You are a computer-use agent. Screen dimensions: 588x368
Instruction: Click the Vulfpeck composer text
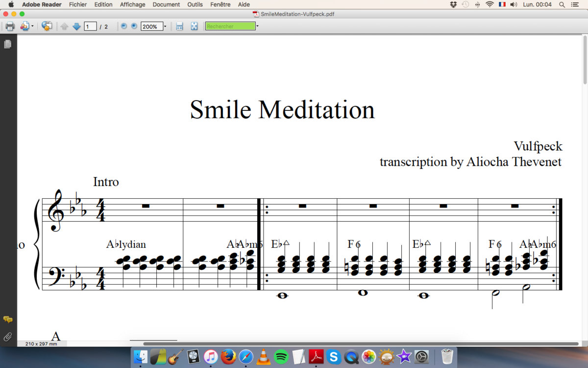pyautogui.click(x=538, y=146)
